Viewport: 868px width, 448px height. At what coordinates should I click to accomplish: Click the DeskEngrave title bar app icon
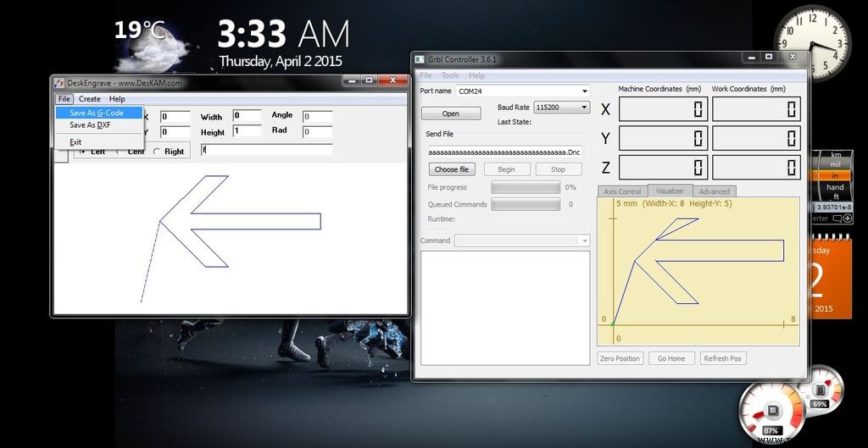click(59, 83)
